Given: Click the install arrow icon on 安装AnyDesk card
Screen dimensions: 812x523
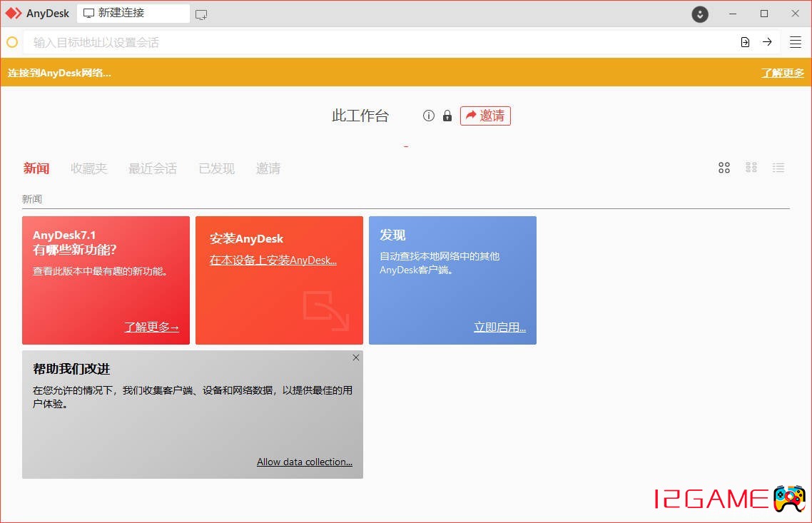Looking at the screenshot, I should (326, 310).
